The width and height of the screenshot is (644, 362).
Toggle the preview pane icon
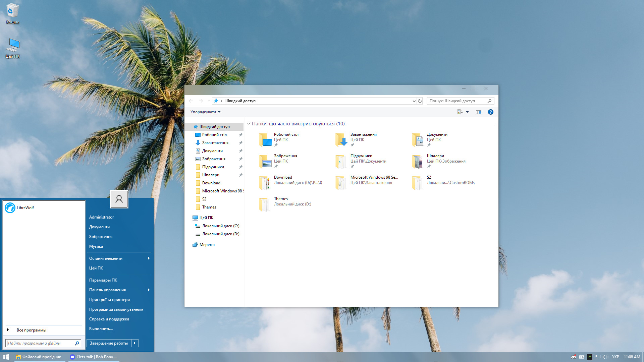click(478, 112)
